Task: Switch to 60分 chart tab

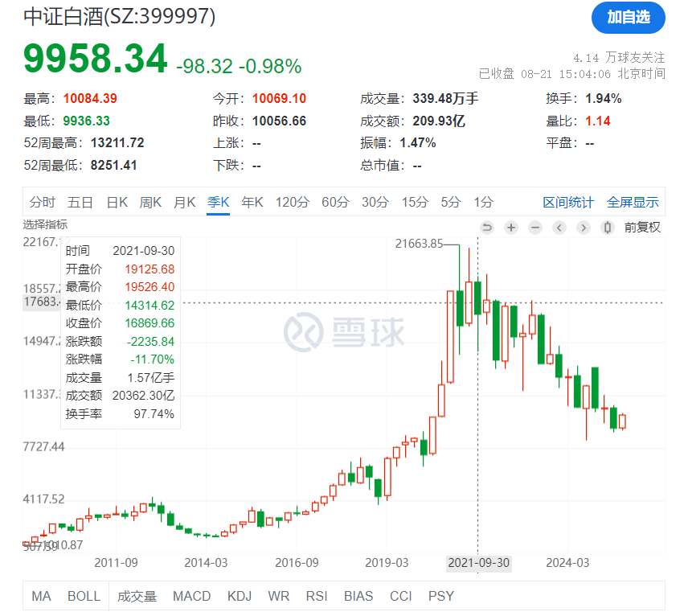Action: [335, 202]
